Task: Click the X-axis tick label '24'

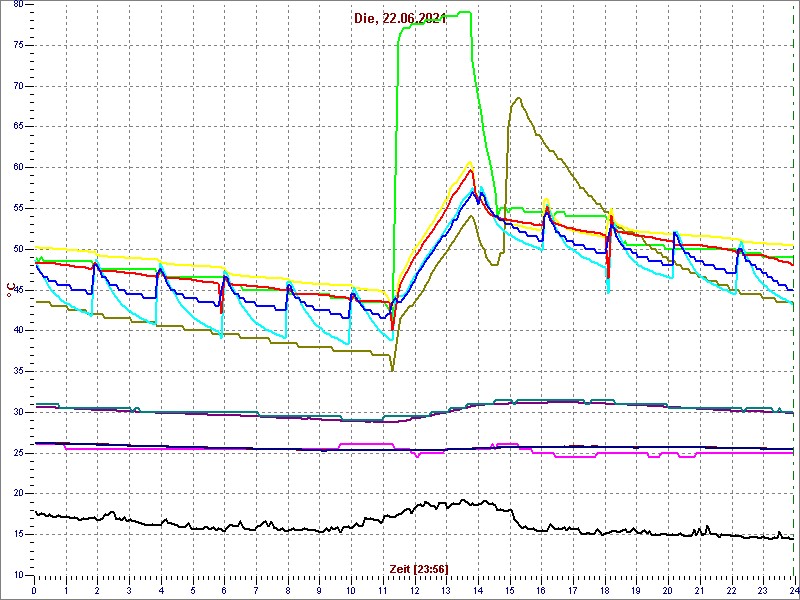Action: pyautogui.click(x=794, y=590)
